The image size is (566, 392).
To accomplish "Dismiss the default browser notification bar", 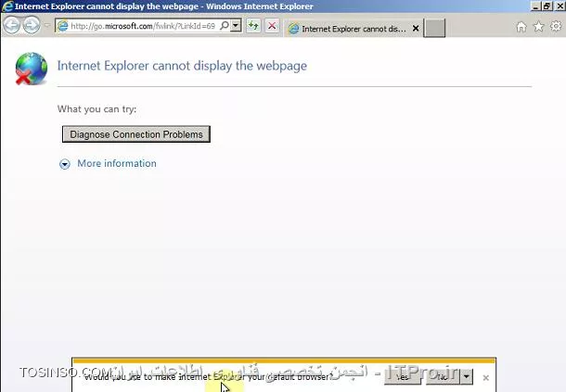I will point(486,377).
